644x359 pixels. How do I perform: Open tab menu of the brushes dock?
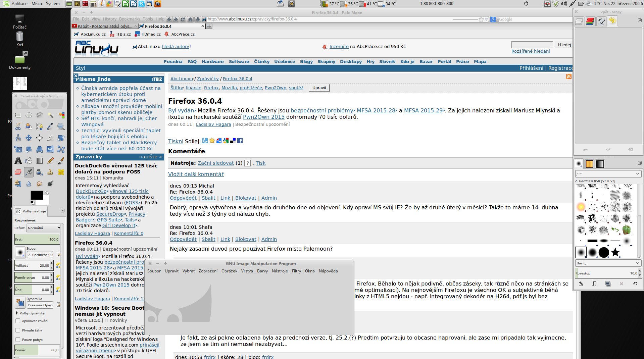[x=640, y=163]
